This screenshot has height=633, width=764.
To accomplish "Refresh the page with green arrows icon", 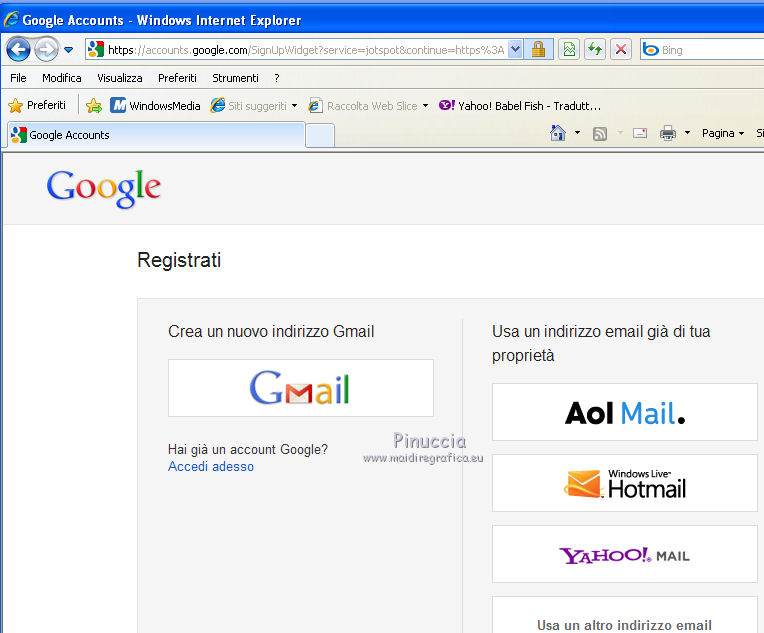I will click(595, 49).
